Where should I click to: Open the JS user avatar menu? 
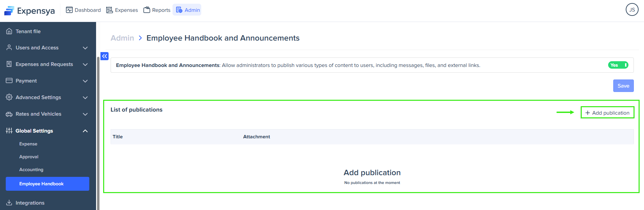(632, 9)
